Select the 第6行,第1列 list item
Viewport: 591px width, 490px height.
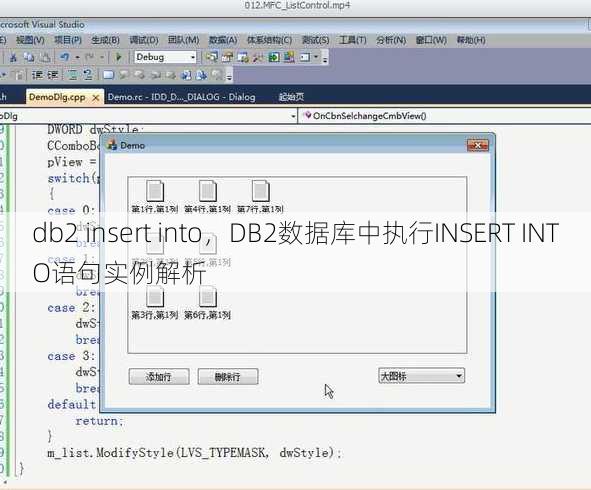(208, 303)
